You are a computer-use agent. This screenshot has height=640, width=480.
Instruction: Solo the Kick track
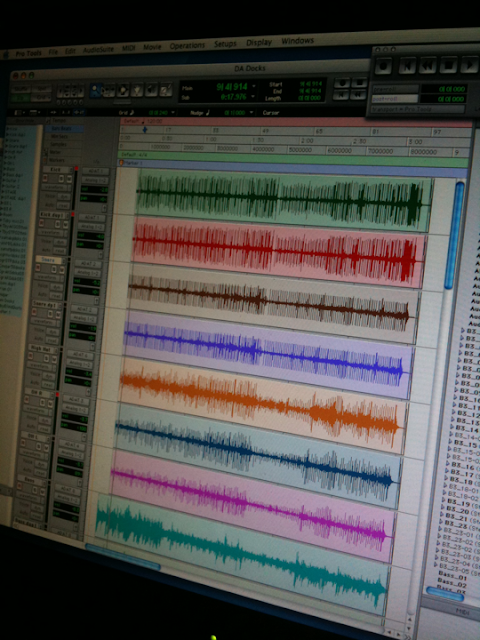point(61,178)
